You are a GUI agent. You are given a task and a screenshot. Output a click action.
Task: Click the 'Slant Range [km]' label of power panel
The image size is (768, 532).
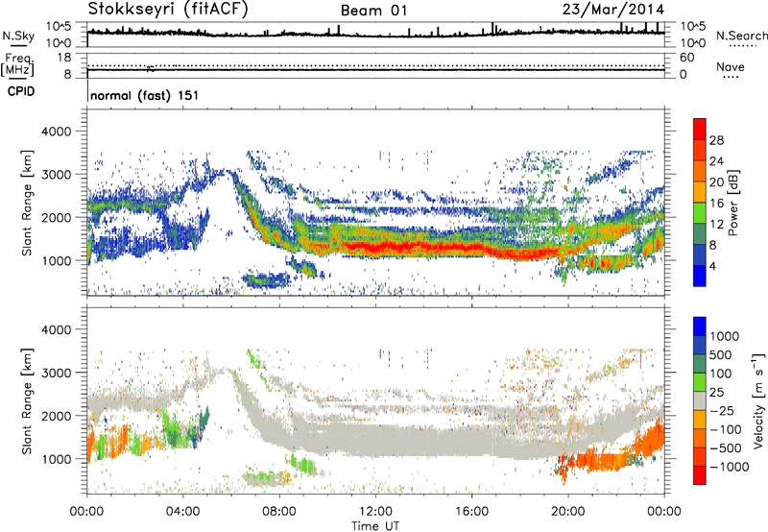point(27,203)
